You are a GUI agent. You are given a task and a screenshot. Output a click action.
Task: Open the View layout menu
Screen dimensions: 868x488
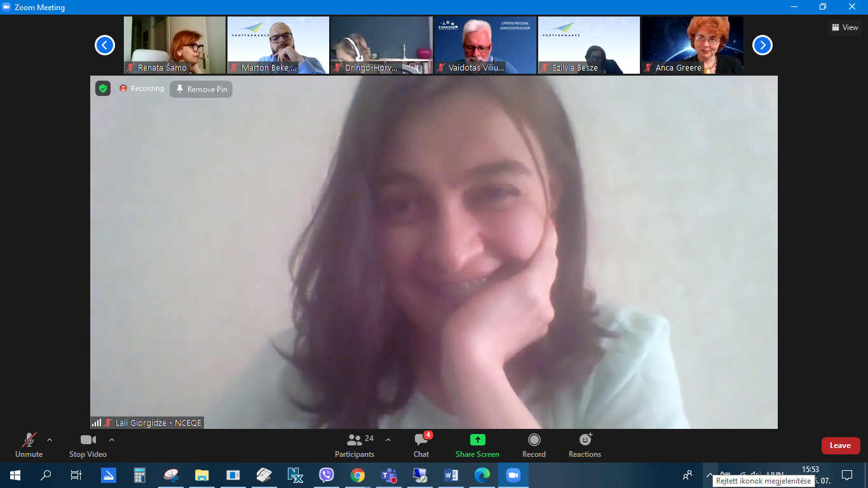point(845,27)
